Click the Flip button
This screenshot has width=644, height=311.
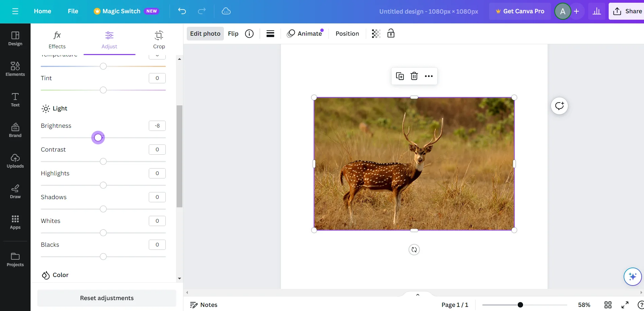233,34
